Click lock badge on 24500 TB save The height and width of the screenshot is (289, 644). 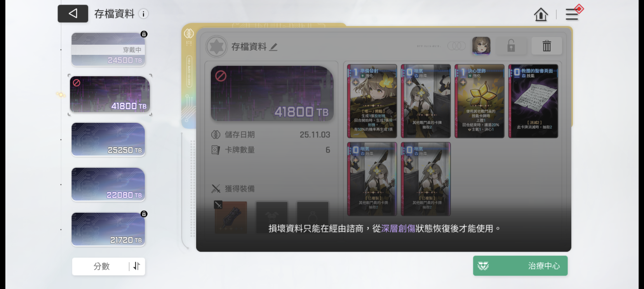point(144,34)
